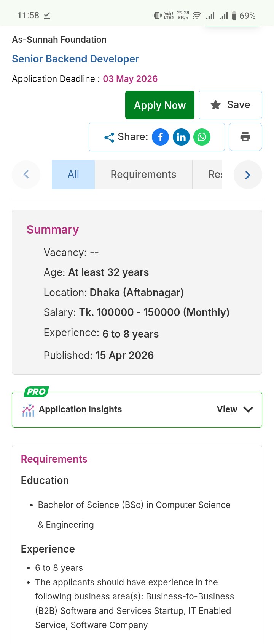Share job via LinkedIn icon
The width and height of the screenshot is (274, 644).
[x=181, y=137]
